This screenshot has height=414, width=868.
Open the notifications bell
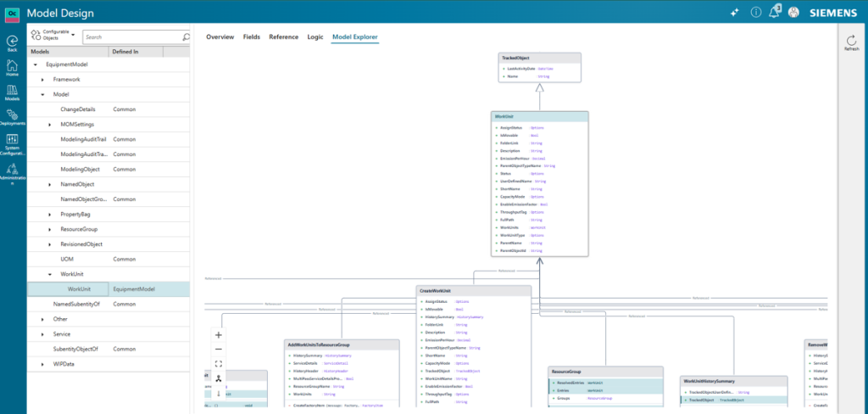click(775, 12)
